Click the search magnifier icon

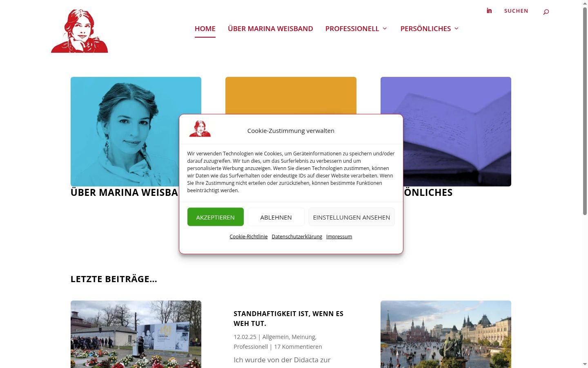click(546, 12)
